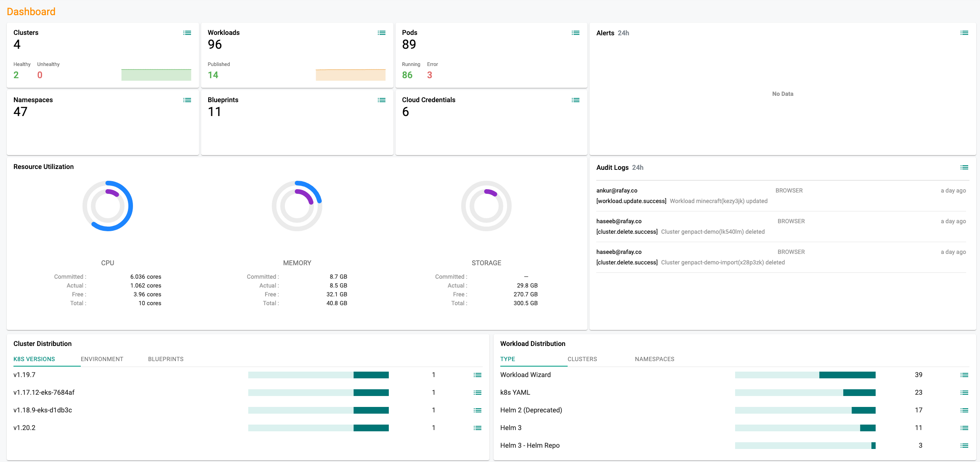Screen dimensions: 980x462
Task: Switch to BLUEPRINTS tab in Cluster Distribution
Action: [x=166, y=359]
